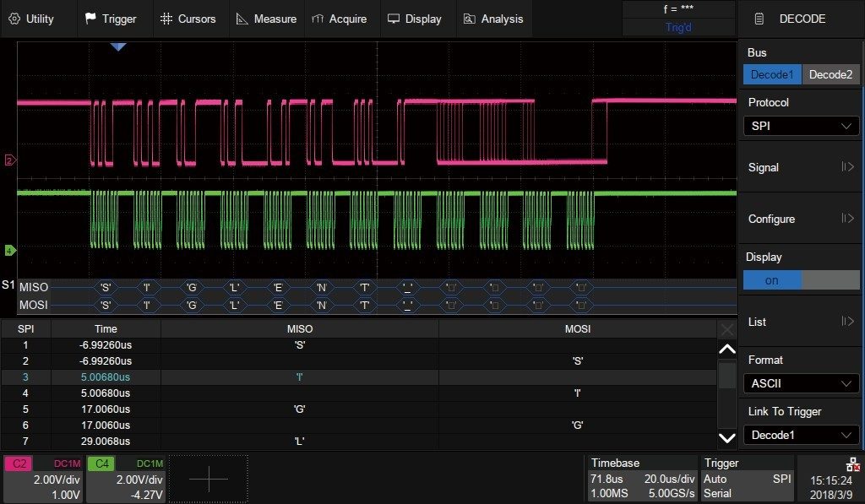
Task: Click the Acquire waveform icon
Action: (318, 19)
